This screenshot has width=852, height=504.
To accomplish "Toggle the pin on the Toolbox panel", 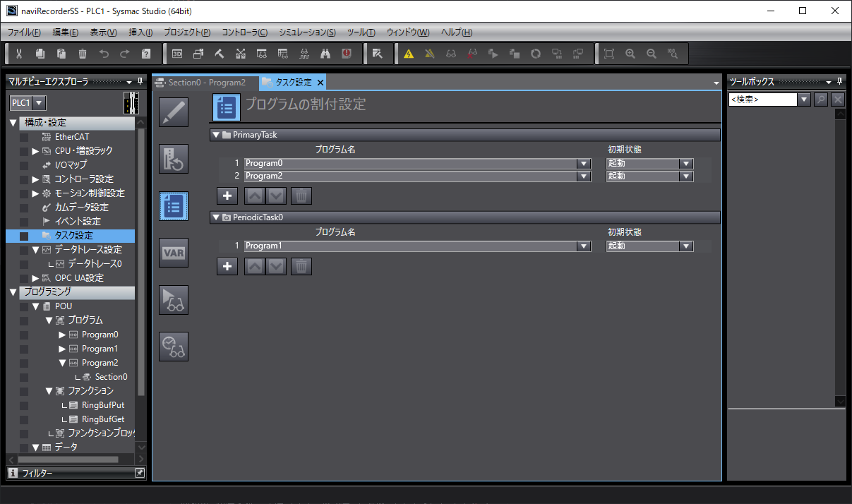I will tap(839, 82).
